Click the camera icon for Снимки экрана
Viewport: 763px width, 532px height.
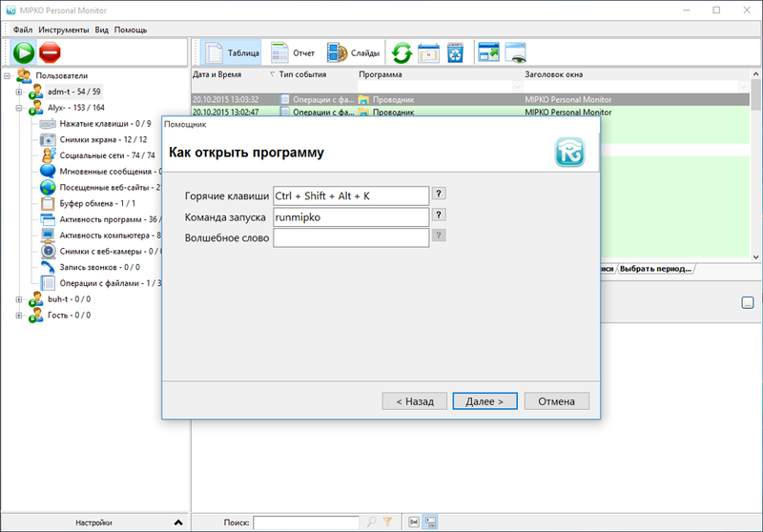pos(48,139)
